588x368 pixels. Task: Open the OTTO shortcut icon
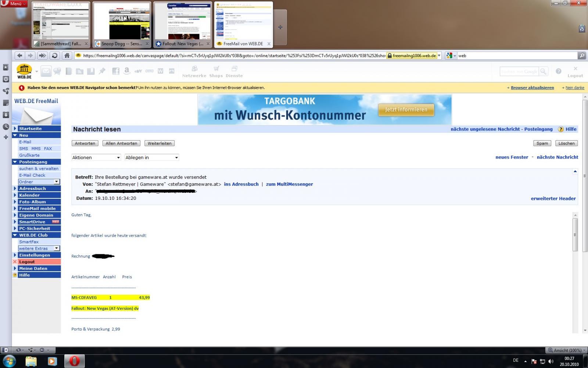[x=149, y=71]
